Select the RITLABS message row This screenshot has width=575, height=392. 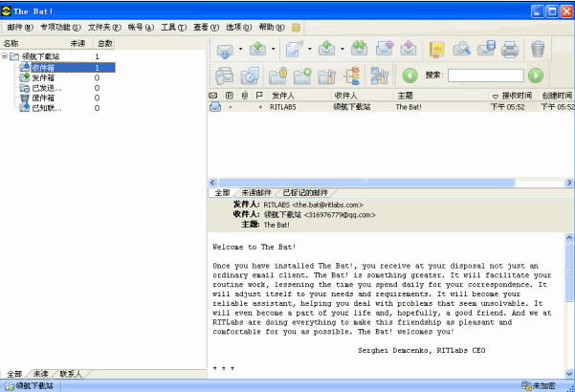click(390, 107)
